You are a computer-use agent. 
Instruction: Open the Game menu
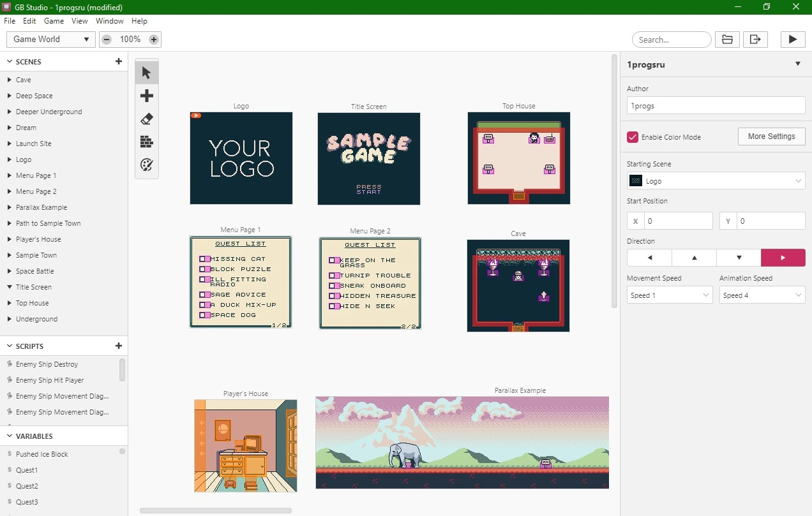pos(54,21)
